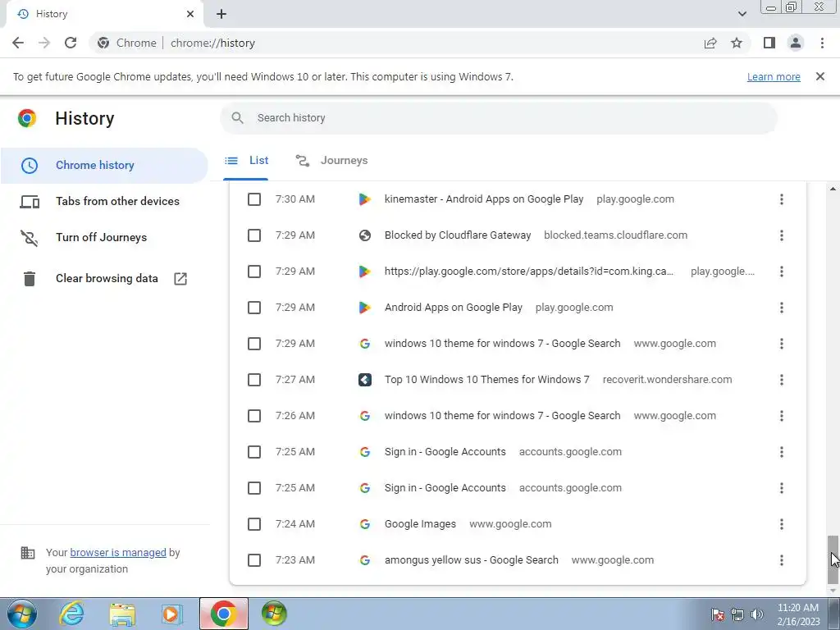Open the Chrome three-dot main menu

pos(822,43)
